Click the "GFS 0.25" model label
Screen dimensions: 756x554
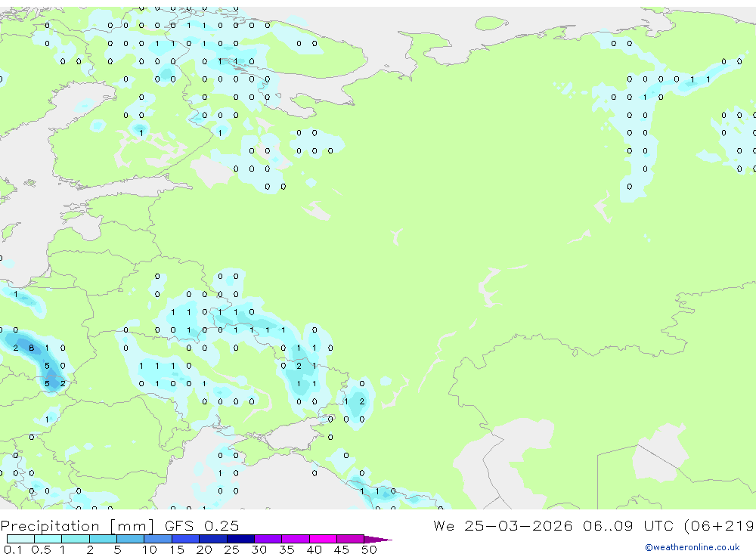[202, 525]
